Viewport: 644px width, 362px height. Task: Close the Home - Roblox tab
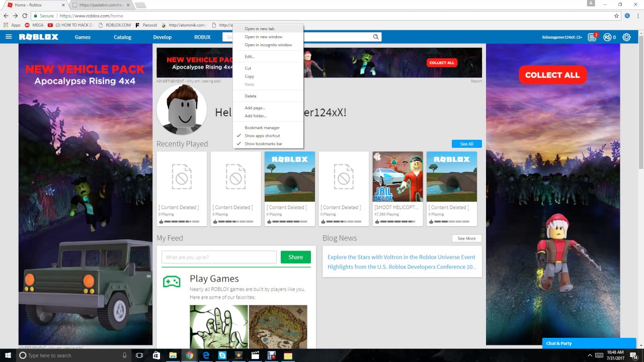63,5
